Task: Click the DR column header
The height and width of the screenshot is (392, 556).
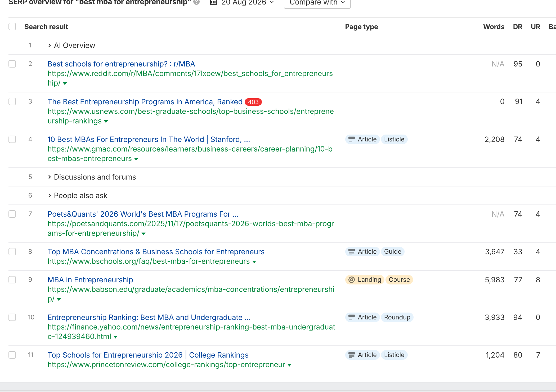Action: 518,27
